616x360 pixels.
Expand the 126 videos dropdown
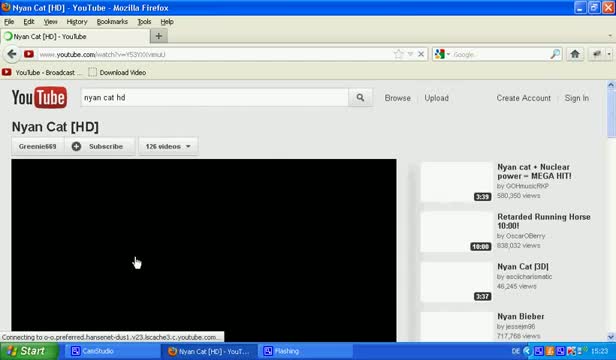click(168, 146)
